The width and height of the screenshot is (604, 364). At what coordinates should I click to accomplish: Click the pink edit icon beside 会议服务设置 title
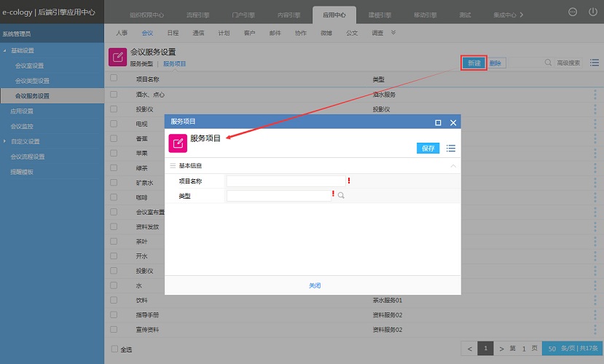click(117, 58)
